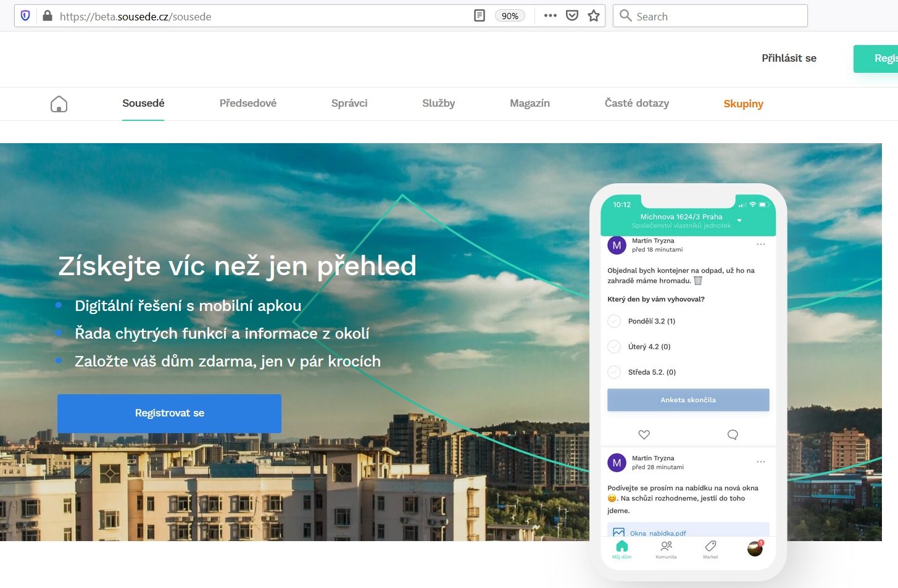
Task: Switch to the Sousedé tab
Action: (143, 103)
